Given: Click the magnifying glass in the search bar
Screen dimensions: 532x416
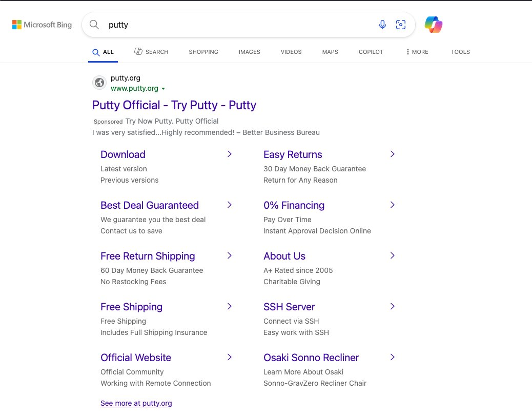Looking at the screenshot, I should (x=94, y=24).
